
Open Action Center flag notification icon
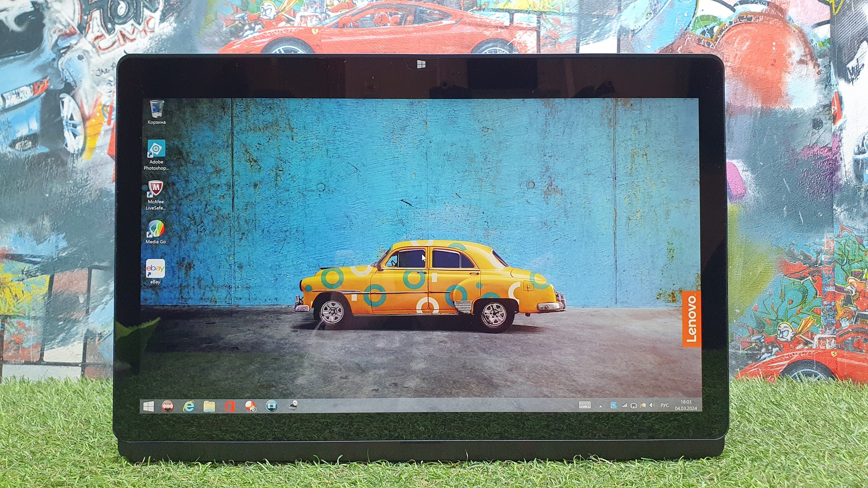643,406
